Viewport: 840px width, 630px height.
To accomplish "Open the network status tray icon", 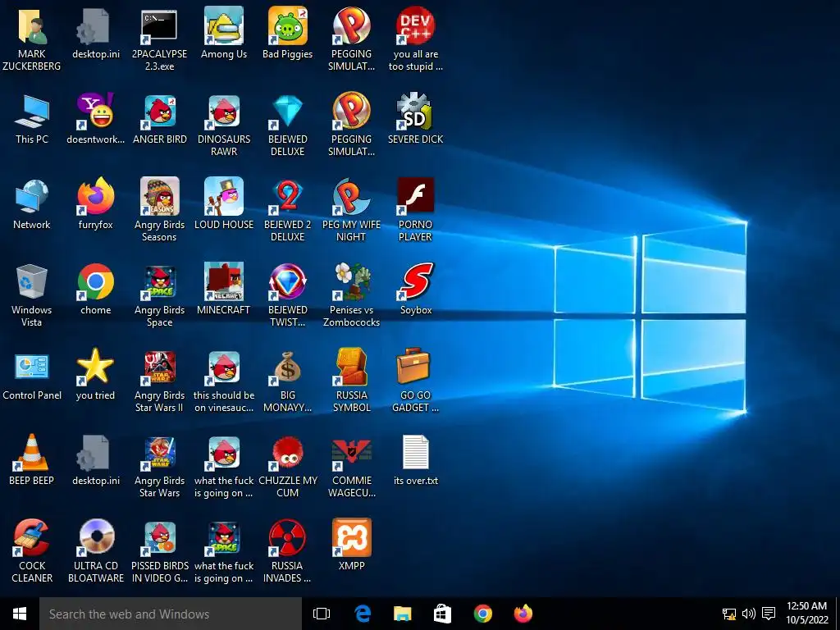I will click(x=729, y=614).
